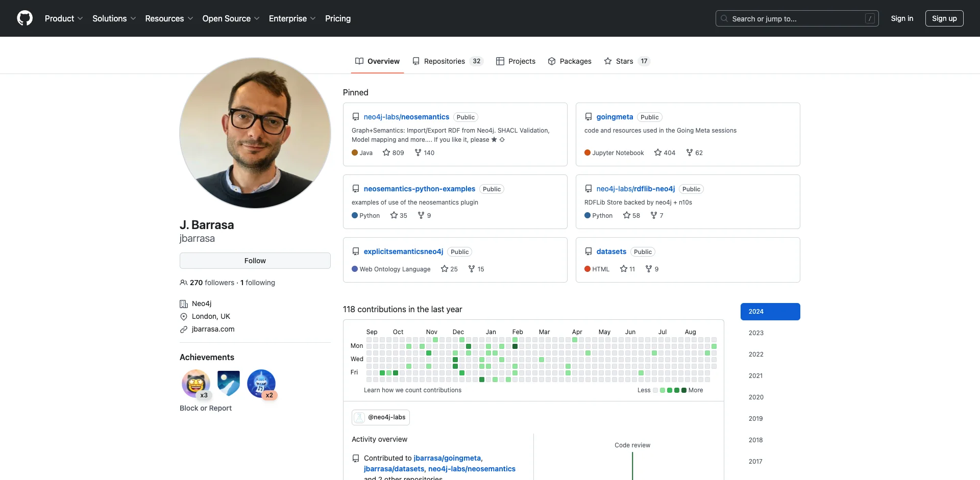This screenshot has width=980, height=480.
Task: Open the Quickdraw achievement badge
Action: (196, 384)
